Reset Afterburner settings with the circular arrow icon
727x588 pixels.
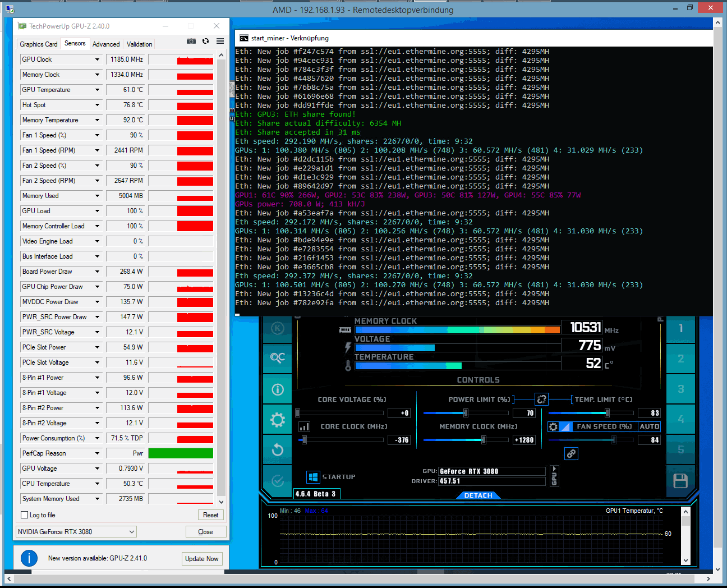[x=278, y=450]
